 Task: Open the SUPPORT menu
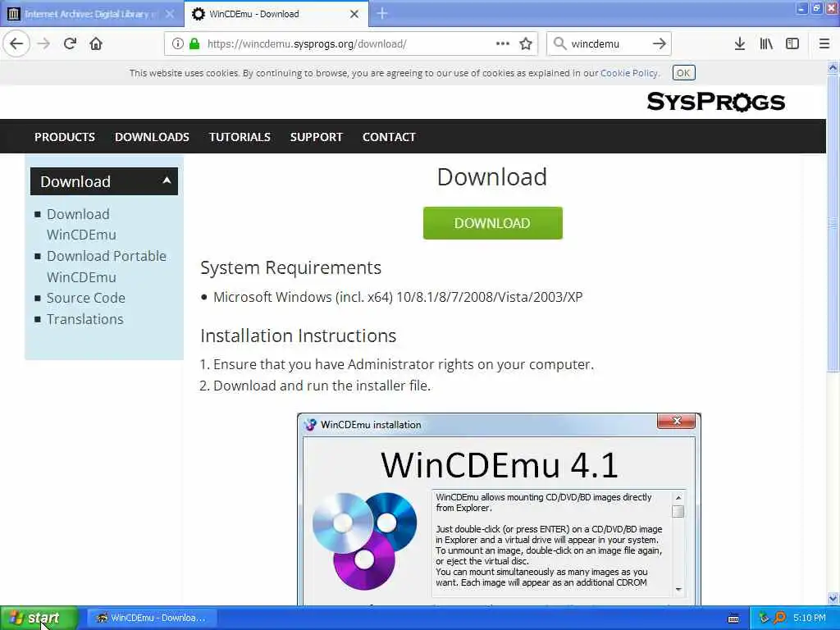click(316, 137)
